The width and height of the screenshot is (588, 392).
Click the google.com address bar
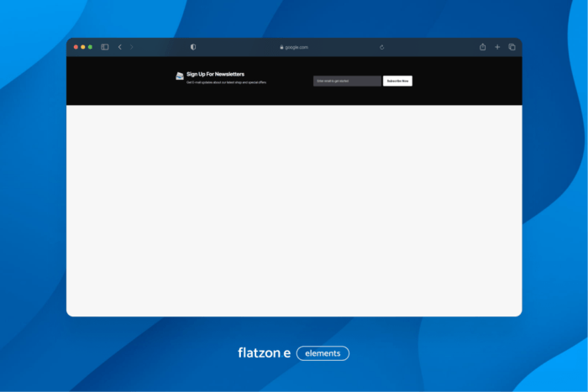click(x=296, y=48)
